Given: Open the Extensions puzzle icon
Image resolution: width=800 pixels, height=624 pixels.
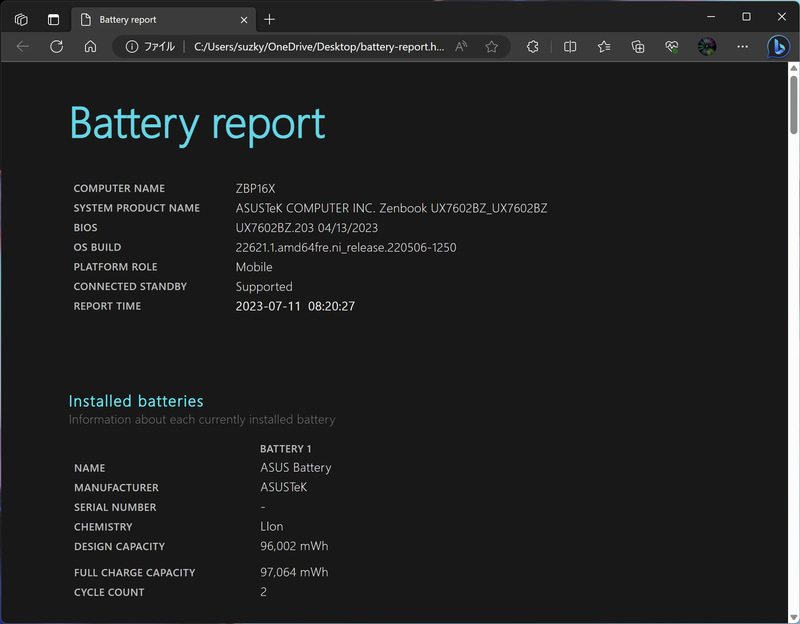Looking at the screenshot, I should point(533,46).
